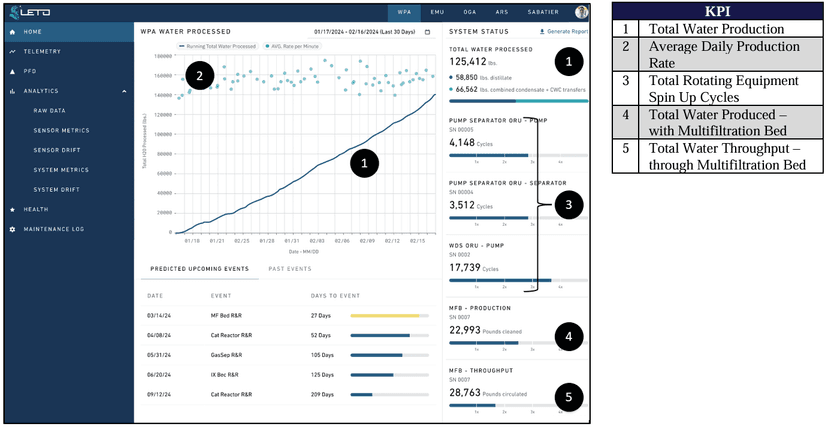Click the Health star icon
The width and height of the screenshot is (828, 427).
pos(12,209)
